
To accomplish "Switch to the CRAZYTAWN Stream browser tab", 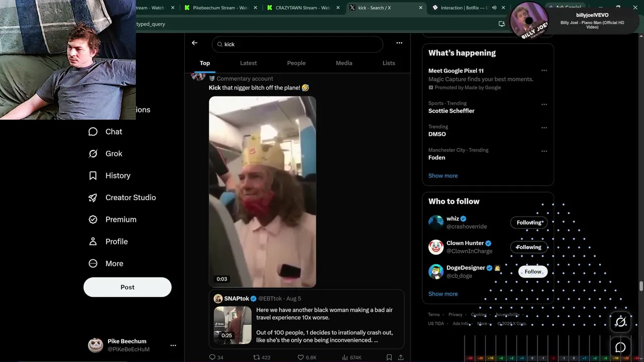I will tap(303, 8).
